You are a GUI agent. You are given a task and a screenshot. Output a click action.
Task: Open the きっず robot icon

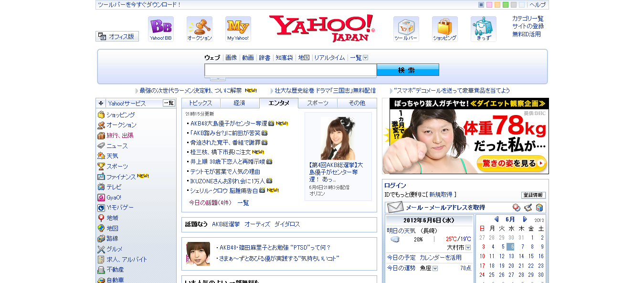click(x=484, y=29)
